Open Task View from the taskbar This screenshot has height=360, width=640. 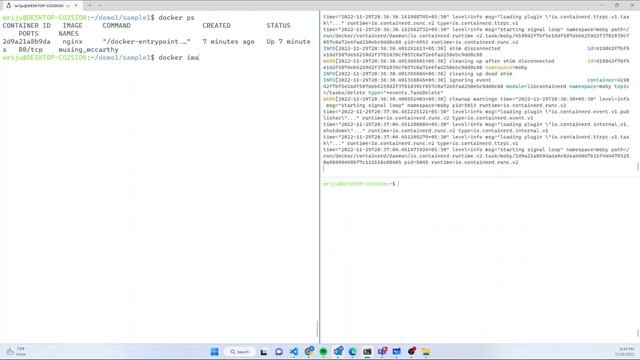(264, 352)
